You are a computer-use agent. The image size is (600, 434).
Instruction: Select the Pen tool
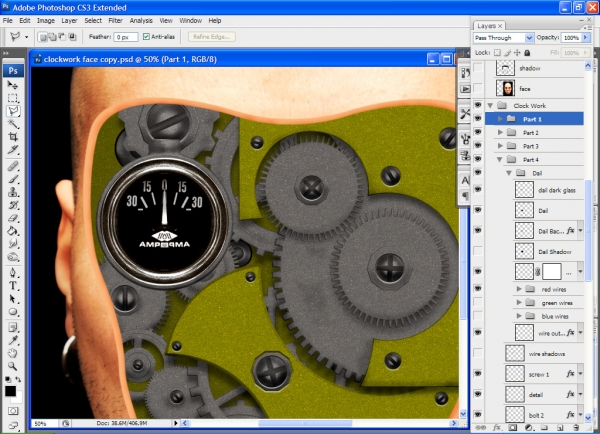tap(13, 272)
